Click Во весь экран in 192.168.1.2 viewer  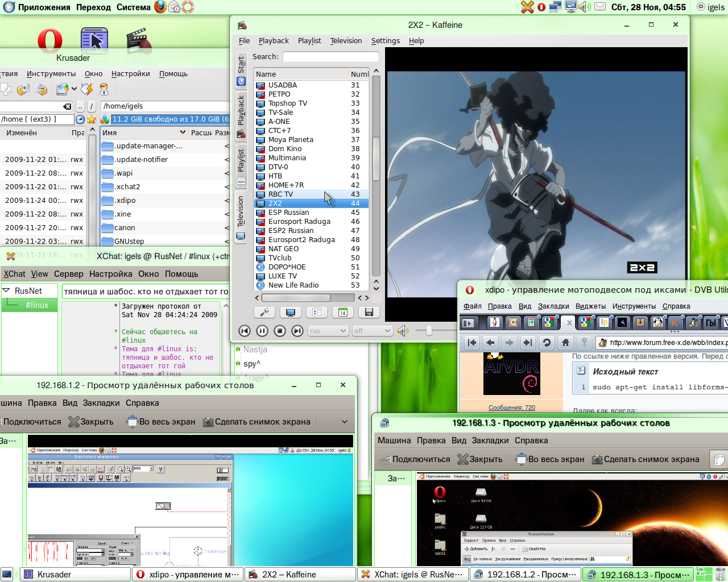pos(162,422)
